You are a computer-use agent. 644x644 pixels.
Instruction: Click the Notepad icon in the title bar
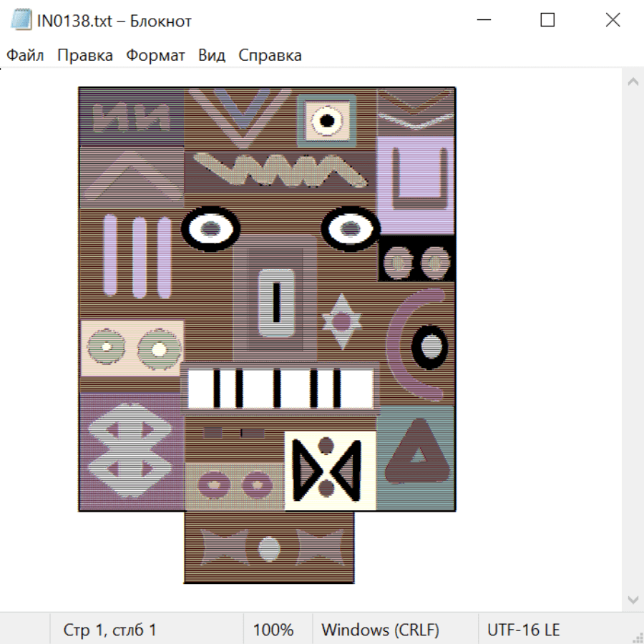coord(21,20)
